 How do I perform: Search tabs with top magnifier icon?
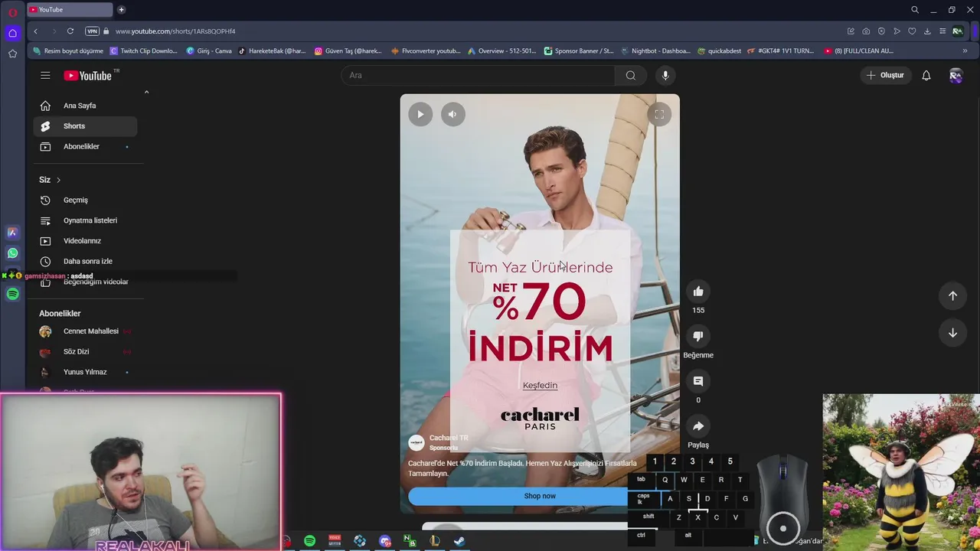[915, 10]
